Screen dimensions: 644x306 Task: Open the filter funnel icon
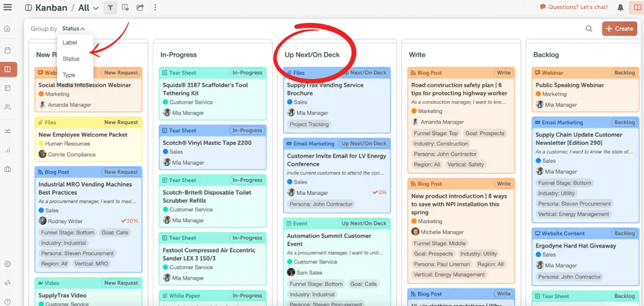click(110, 8)
